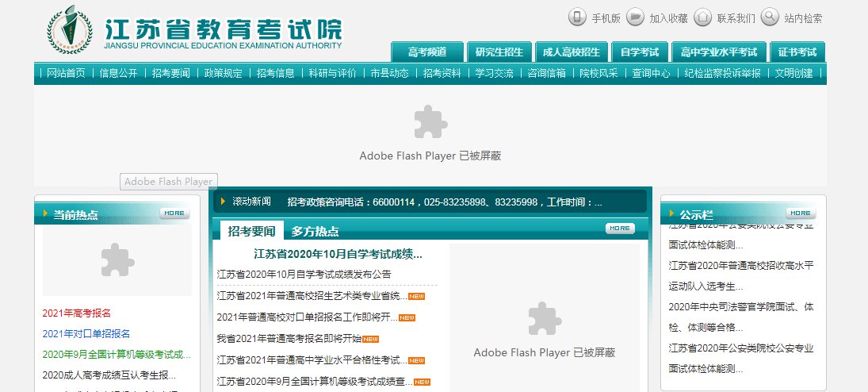Click the 加入收藏 folder icon
This screenshot has width=868, height=392.
pyautogui.click(x=635, y=17)
